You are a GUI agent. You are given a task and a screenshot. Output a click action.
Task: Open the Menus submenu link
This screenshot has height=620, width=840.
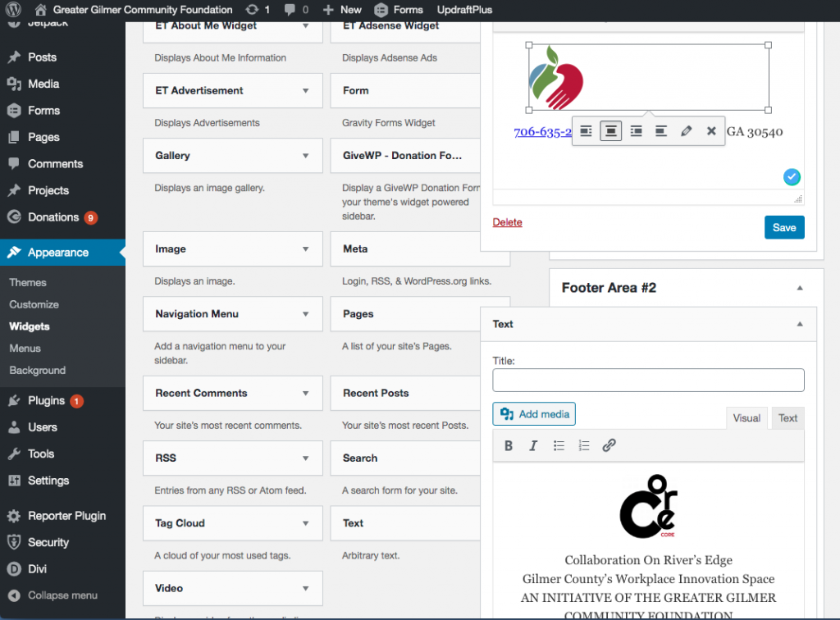pos(25,348)
